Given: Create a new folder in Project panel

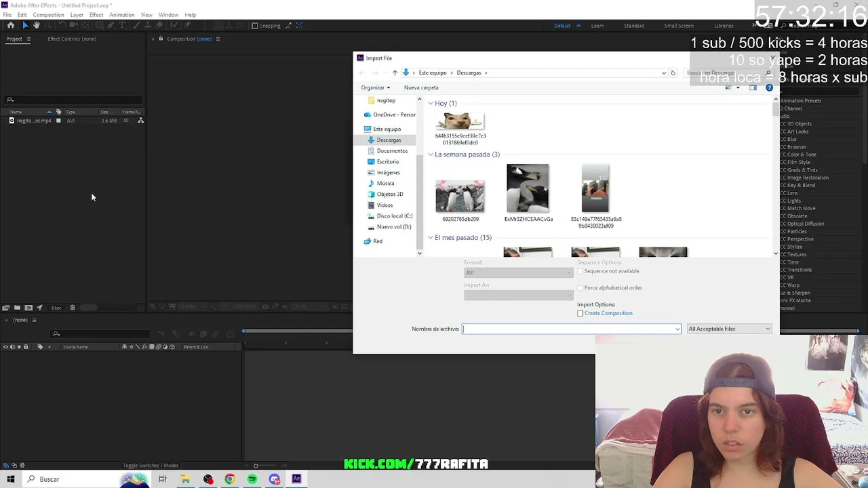Looking at the screenshot, I should pos(17,308).
